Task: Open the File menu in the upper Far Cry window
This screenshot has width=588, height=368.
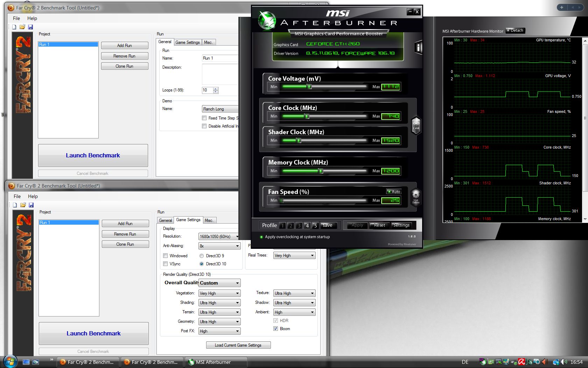Action: point(16,18)
